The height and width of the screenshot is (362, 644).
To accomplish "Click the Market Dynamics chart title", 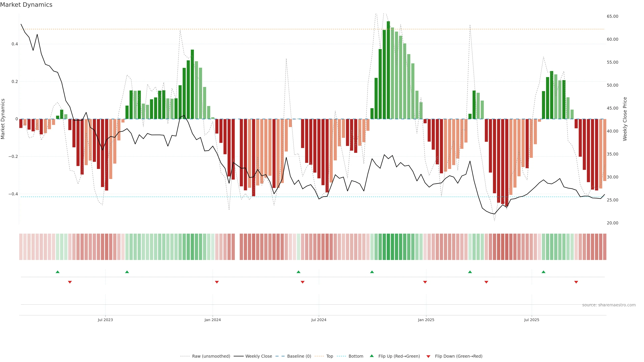I will click(26, 5).
